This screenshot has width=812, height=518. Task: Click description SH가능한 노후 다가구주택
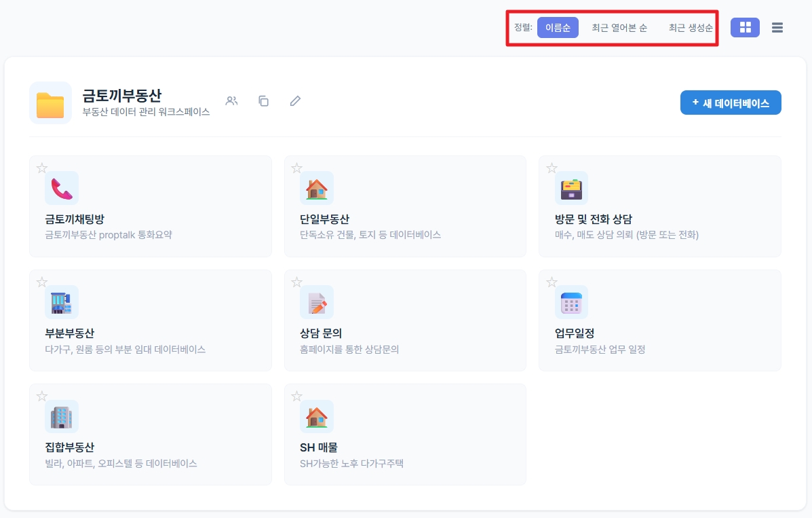(351, 464)
